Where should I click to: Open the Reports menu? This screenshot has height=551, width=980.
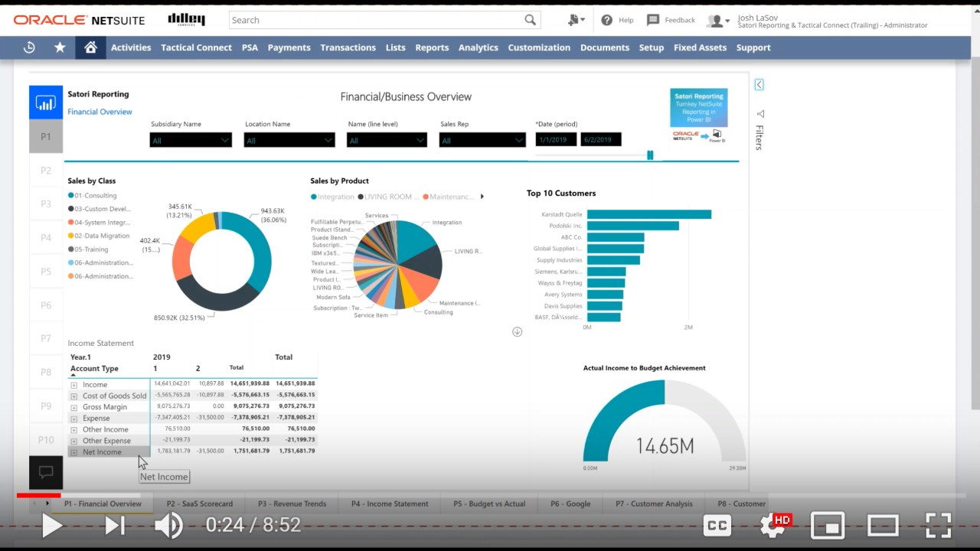click(x=432, y=47)
